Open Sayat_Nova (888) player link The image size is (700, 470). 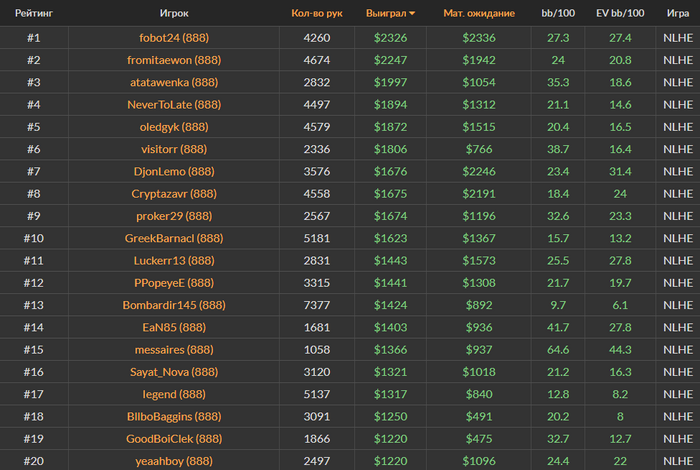pos(174,372)
